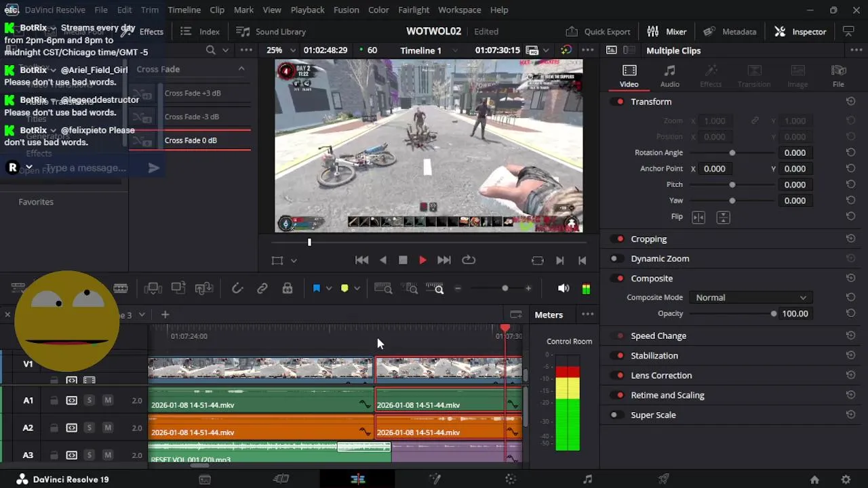Toggle the Lens Correction enable switch

[617, 375]
